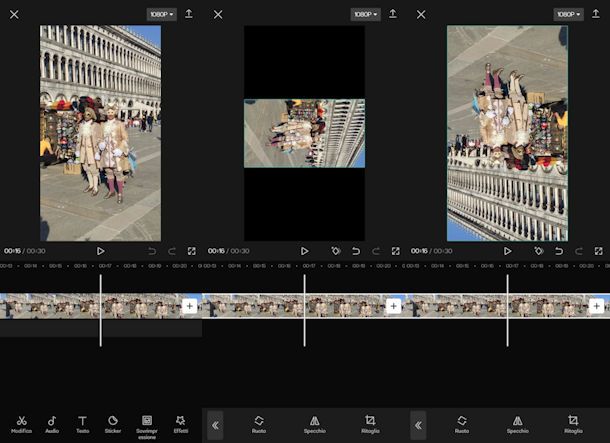
Task: Undo last action in right screen
Action: tap(559, 251)
